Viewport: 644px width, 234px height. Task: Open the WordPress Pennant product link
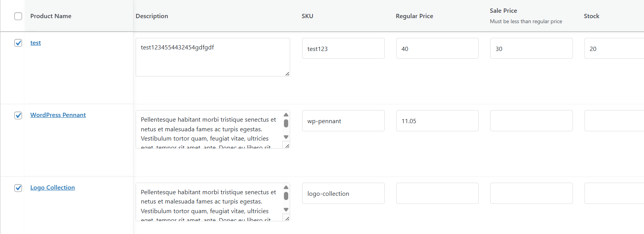[x=58, y=115]
